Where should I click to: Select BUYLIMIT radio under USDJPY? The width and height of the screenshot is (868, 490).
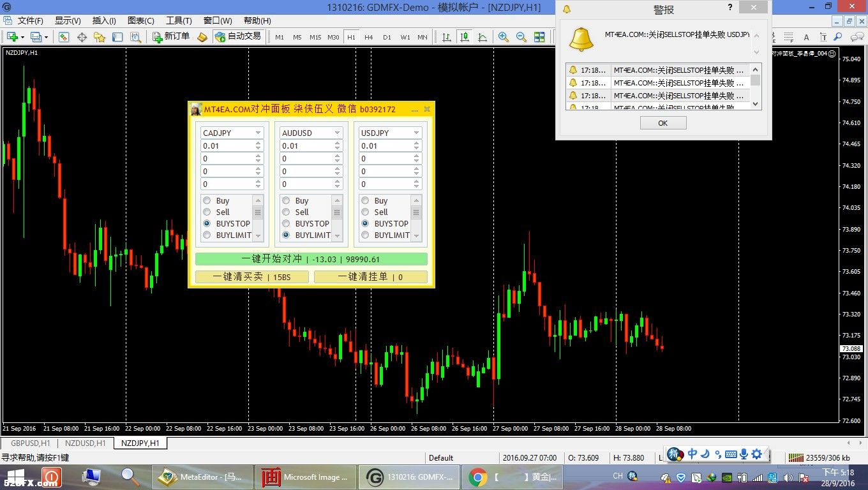[365, 235]
